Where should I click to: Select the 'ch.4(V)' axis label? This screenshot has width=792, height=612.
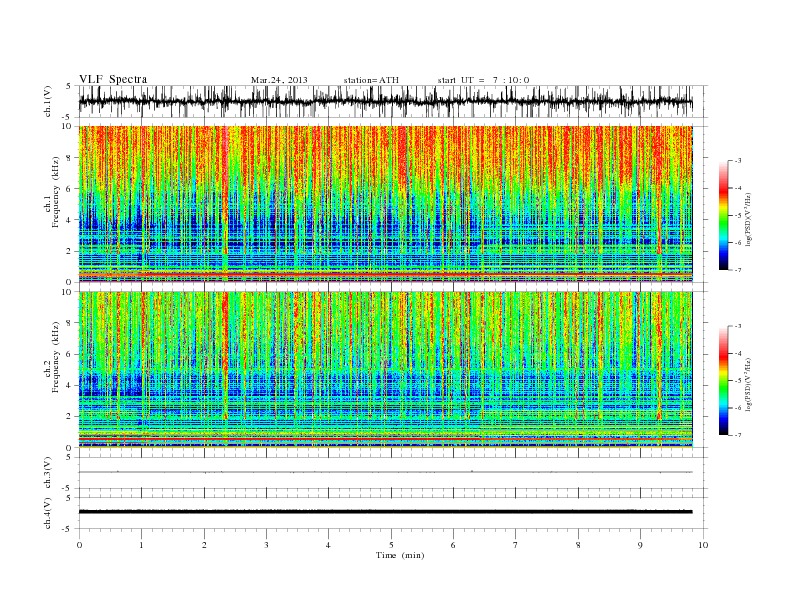click(48, 513)
